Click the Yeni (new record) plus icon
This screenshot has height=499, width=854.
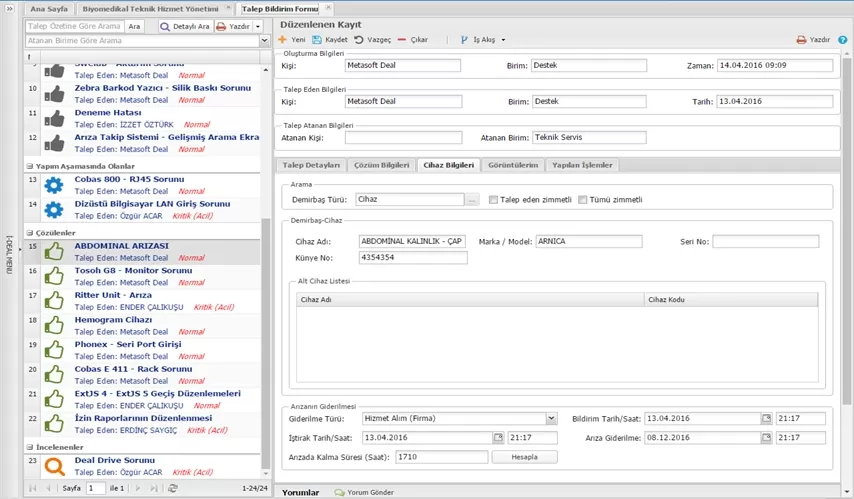click(282, 40)
